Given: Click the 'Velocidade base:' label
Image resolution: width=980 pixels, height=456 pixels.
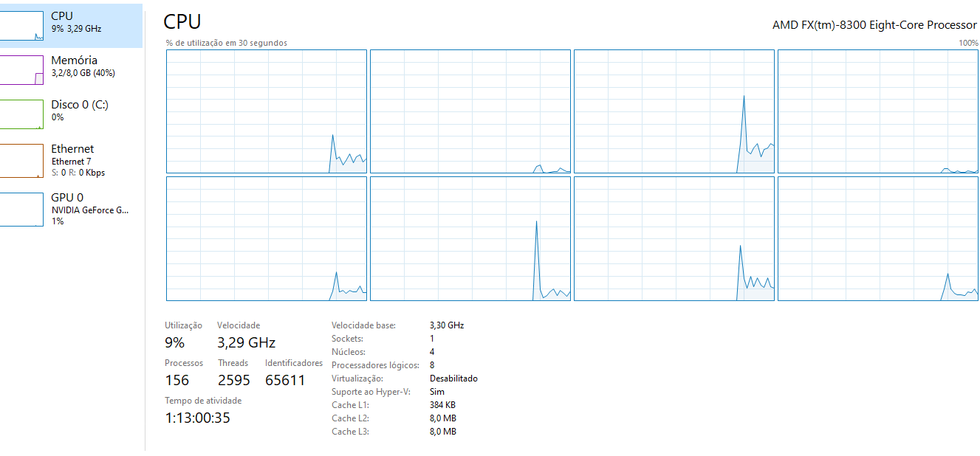Looking at the screenshot, I should [x=363, y=325].
